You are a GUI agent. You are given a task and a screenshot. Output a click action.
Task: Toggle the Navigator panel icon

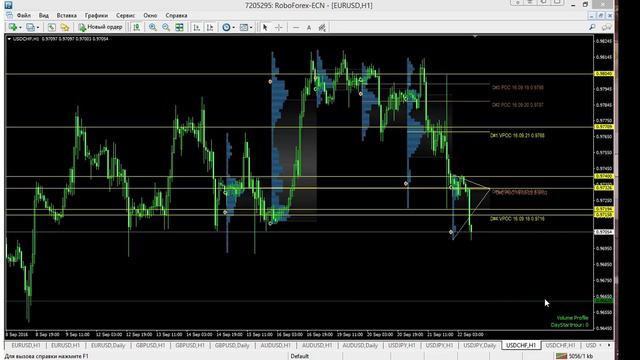(65, 27)
